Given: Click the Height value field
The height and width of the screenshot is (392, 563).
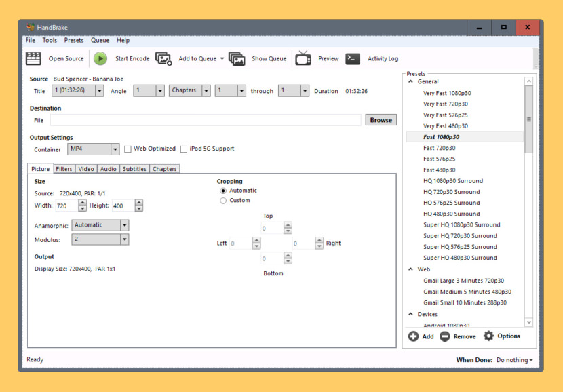Looking at the screenshot, I should click(123, 205).
